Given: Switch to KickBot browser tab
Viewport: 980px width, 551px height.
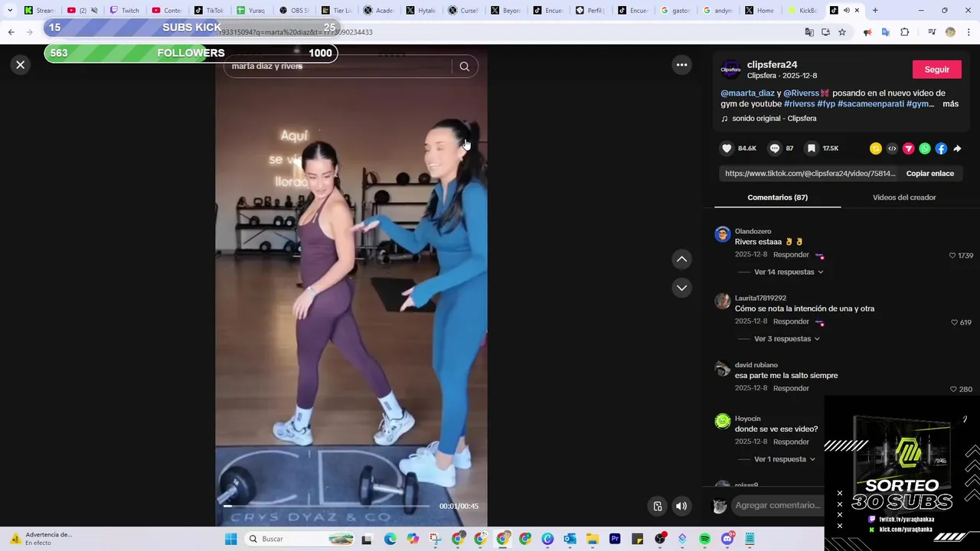Looking at the screenshot, I should point(802,11).
